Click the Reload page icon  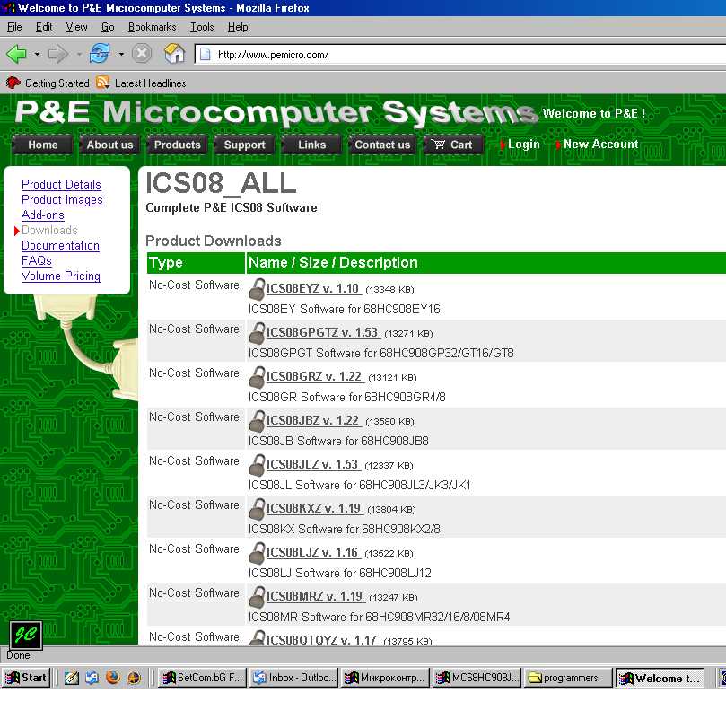click(x=100, y=53)
